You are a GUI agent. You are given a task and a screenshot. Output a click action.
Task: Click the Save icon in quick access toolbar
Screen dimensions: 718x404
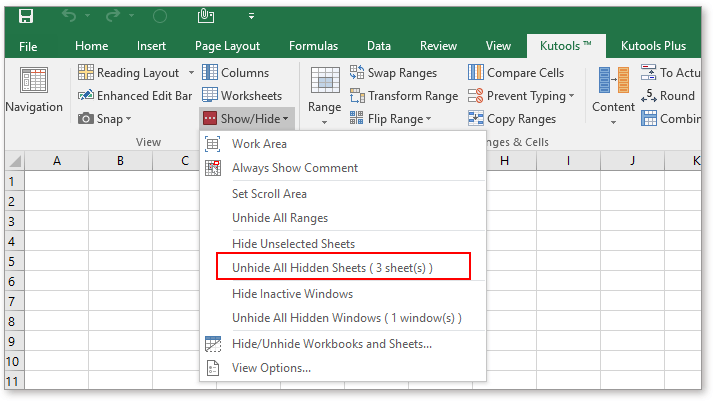point(26,16)
